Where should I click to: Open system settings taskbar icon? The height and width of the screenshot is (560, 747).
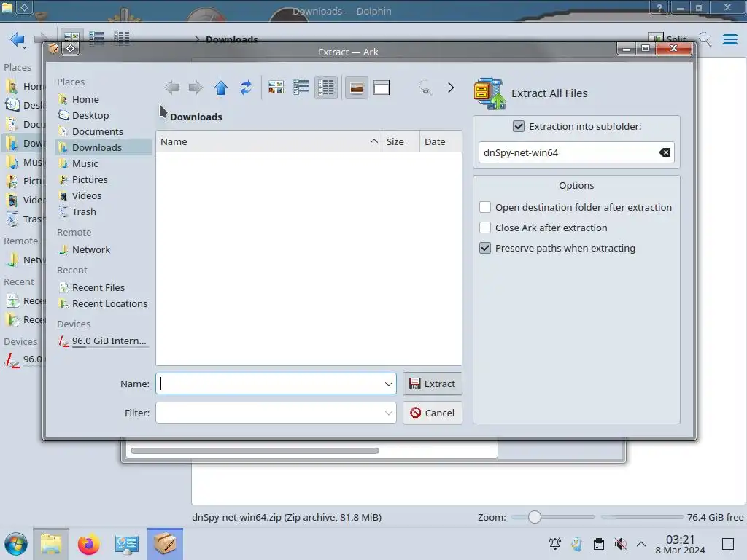(126, 544)
